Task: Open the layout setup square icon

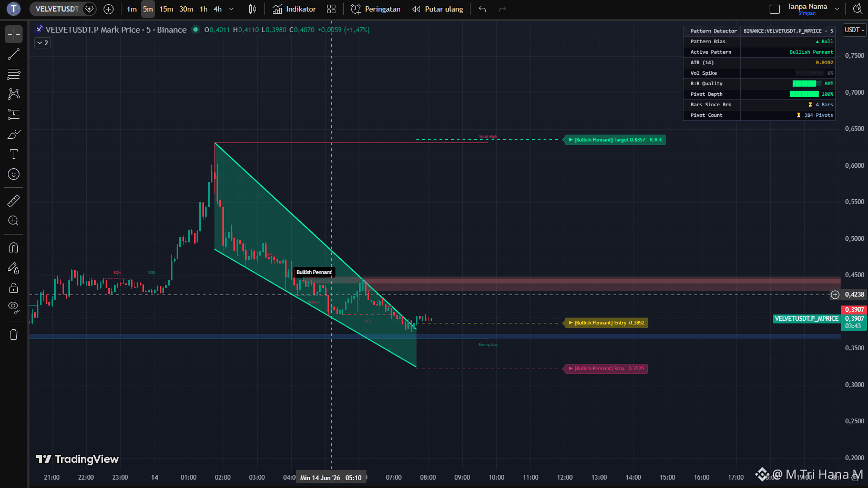Action: click(x=774, y=9)
